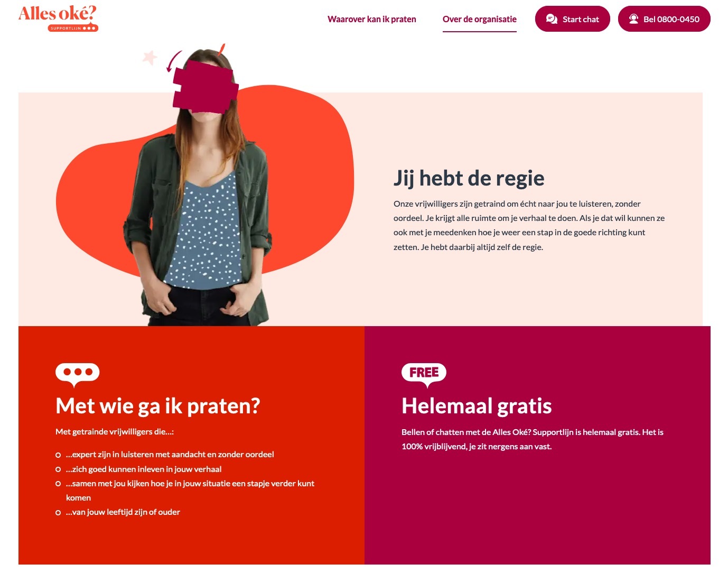Click the headset agent icon beside Bel 0800-0450
The image size is (728, 573).
(633, 19)
